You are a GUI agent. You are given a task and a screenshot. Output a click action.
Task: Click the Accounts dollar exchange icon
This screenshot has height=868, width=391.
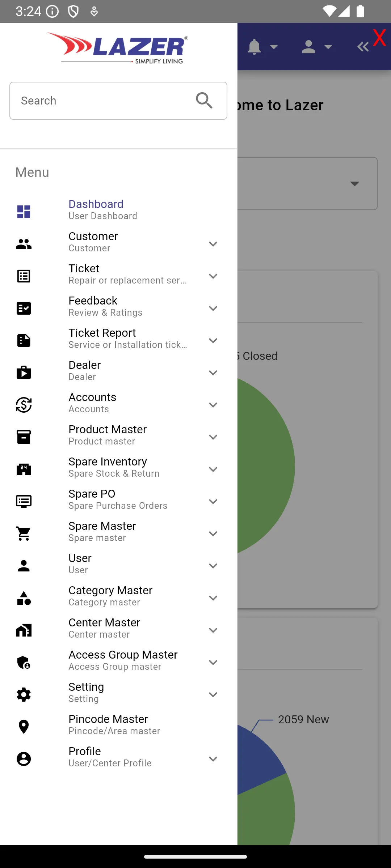point(24,405)
